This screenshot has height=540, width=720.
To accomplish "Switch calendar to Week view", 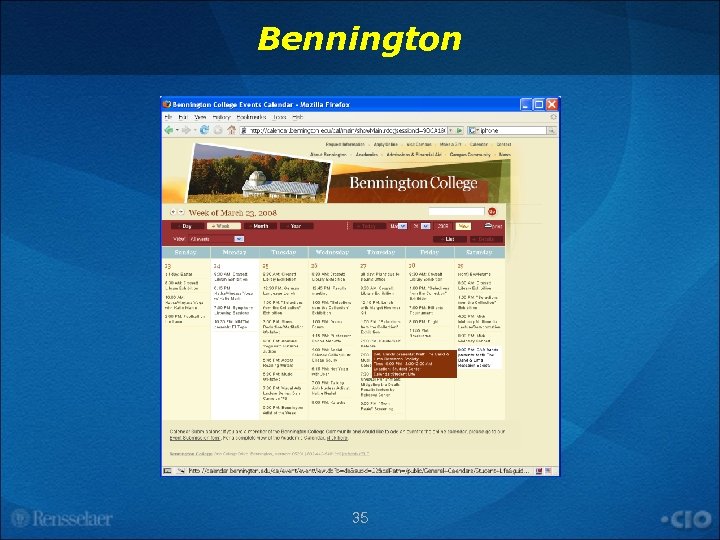I will pyautogui.click(x=224, y=226).
